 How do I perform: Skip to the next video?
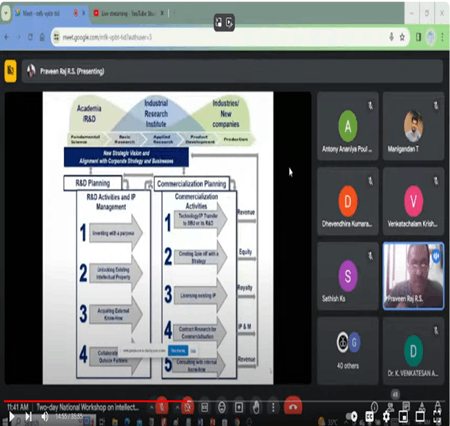pos(29,416)
